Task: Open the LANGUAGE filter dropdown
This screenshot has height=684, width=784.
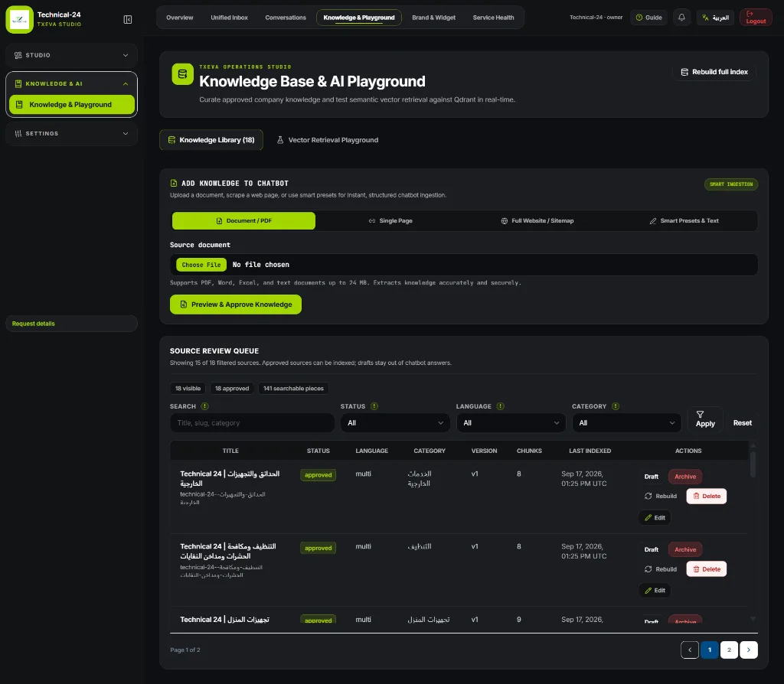Action: pyautogui.click(x=511, y=422)
